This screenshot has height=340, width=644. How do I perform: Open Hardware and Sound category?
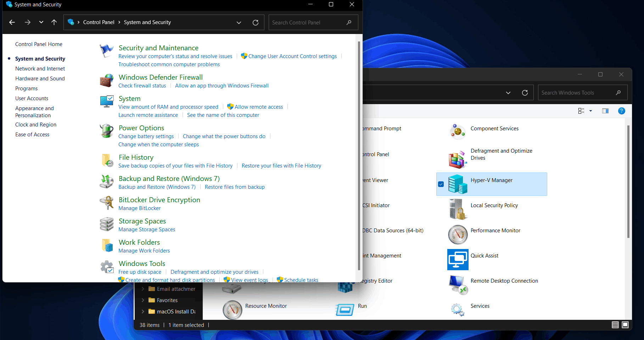click(x=40, y=79)
